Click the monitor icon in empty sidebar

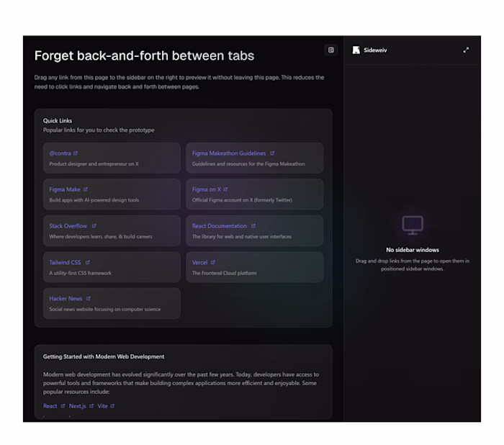click(413, 225)
